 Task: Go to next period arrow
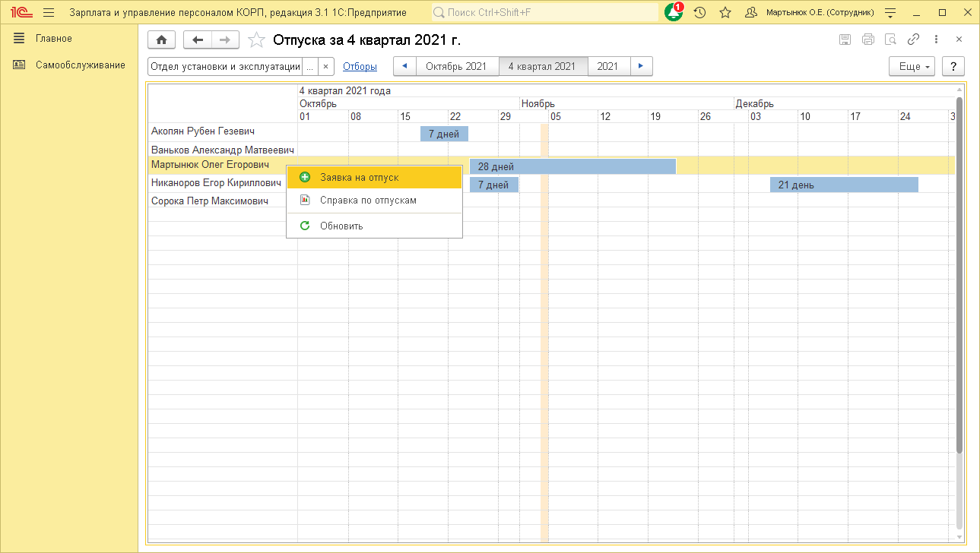(642, 66)
